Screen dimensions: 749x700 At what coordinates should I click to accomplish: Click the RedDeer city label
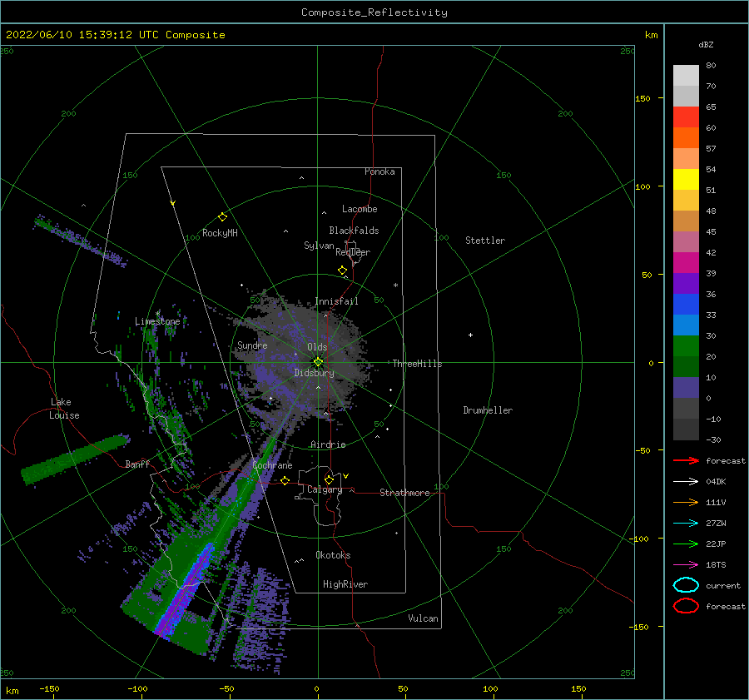pos(353,252)
